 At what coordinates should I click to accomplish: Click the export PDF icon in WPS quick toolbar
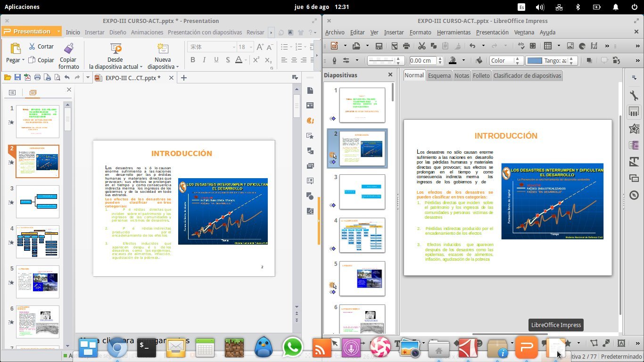(x=27, y=78)
